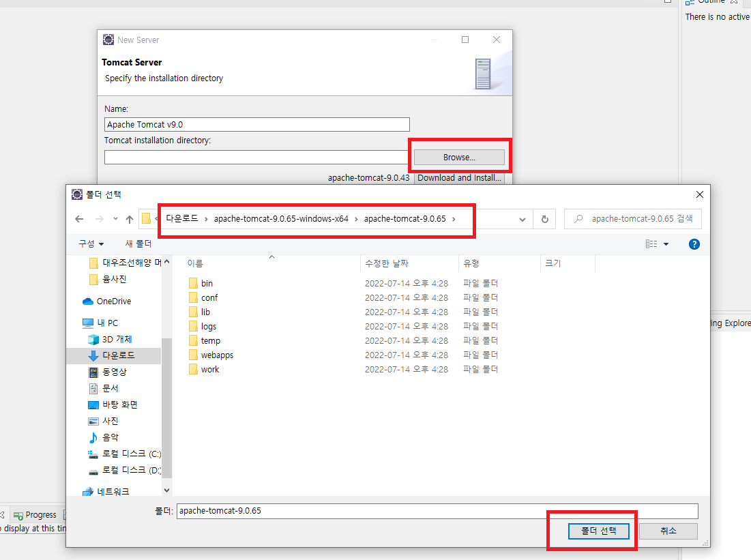Sort by 수정한 날짜 column header
This screenshot has height=560, width=751.
(x=387, y=263)
